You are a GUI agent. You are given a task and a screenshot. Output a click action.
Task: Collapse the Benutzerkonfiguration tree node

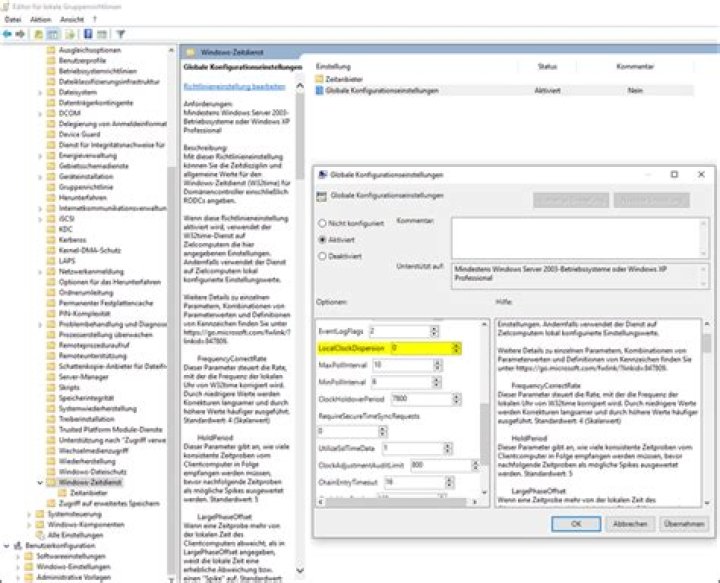[6, 546]
